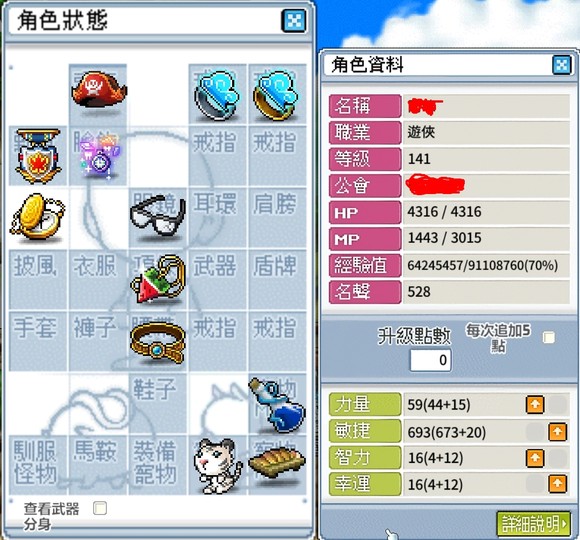Select the red pirate hat equipment
This screenshot has height=540, width=580.
99,91
